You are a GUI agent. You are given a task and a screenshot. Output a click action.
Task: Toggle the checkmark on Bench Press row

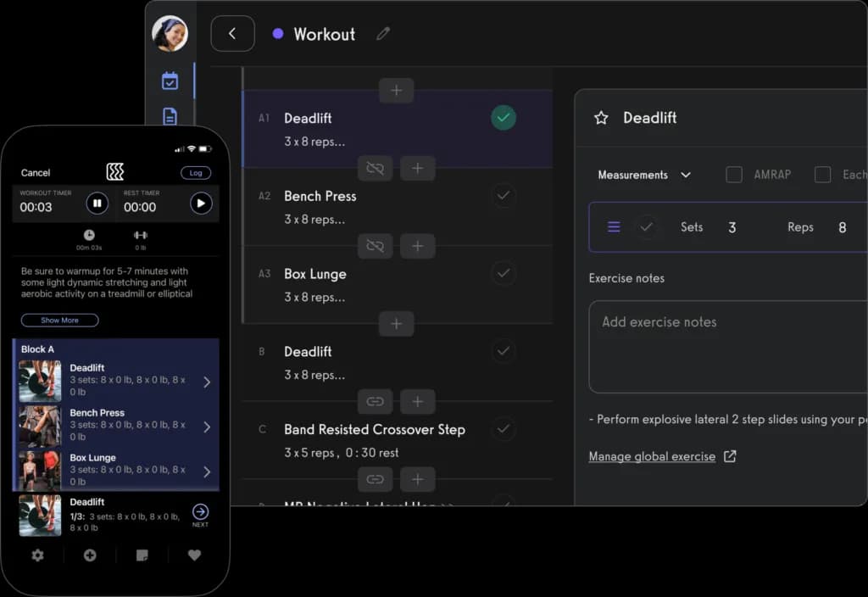(504, 196)
